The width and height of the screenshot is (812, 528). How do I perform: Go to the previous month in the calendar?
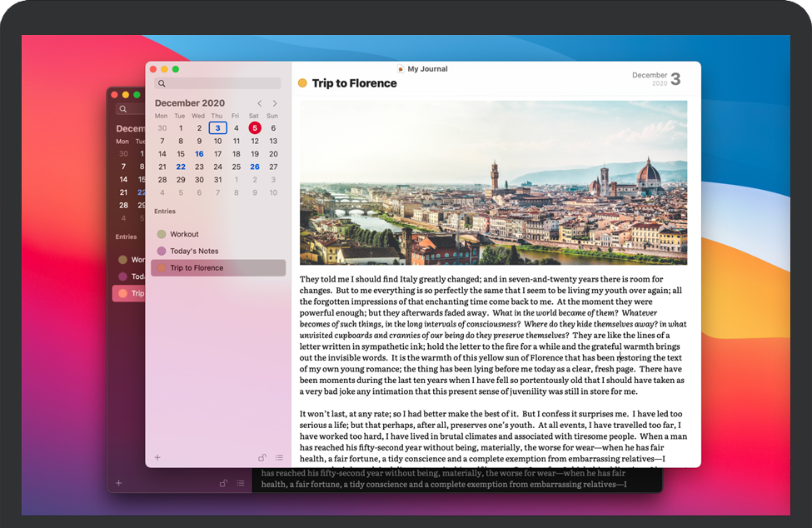point(259,103)
